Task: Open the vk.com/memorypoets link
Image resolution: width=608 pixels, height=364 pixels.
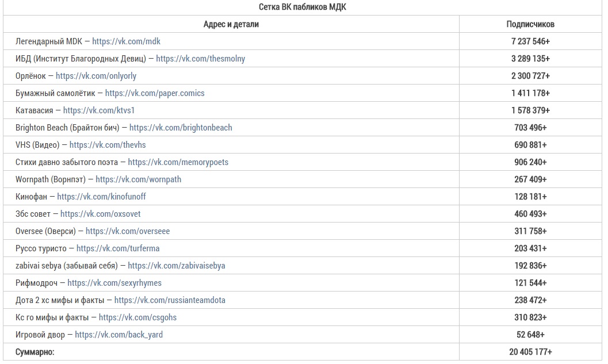Action: tap(178, 162)
